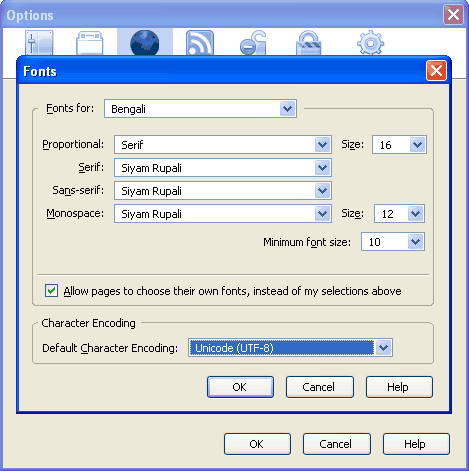The image size is (469, 472).
Task: Open the Feeds RSS icon
Action: point(200,43)
